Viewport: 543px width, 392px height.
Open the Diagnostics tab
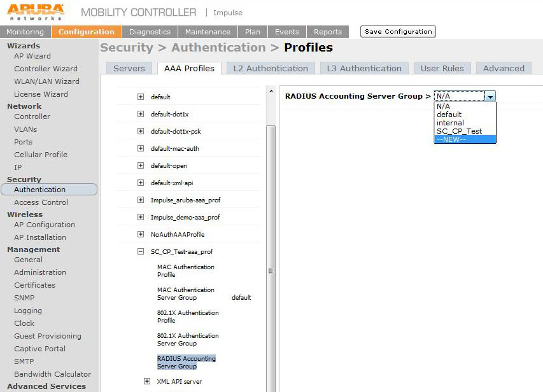pos(150,32)
